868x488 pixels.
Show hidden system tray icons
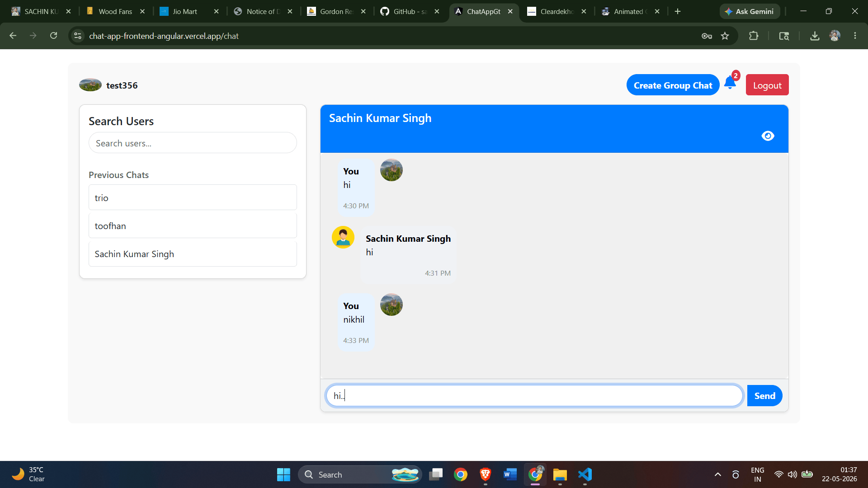point(717,474)
